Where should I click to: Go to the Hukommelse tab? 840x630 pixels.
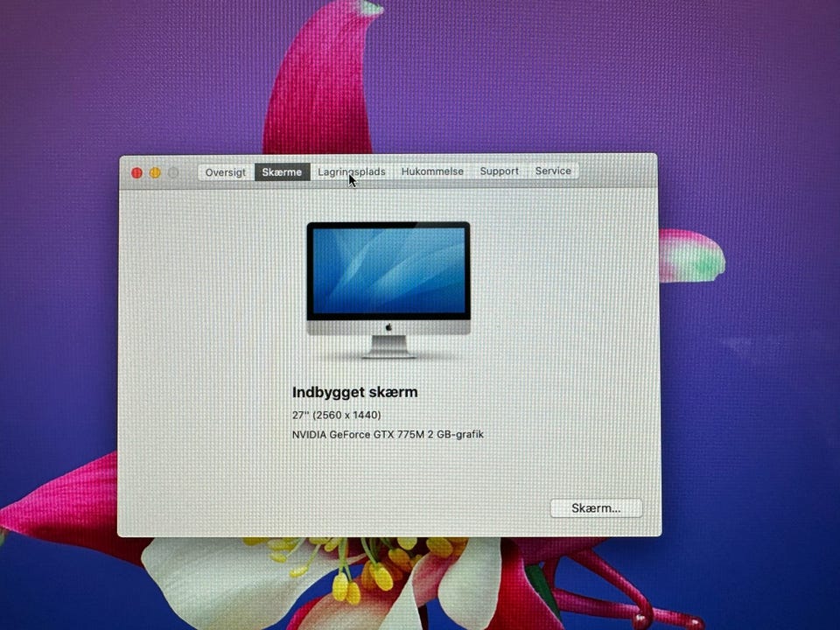(432, 171)
